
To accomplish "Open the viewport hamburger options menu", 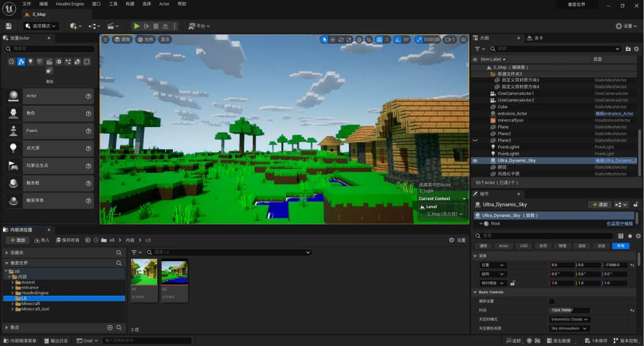I will coord(106,40).
